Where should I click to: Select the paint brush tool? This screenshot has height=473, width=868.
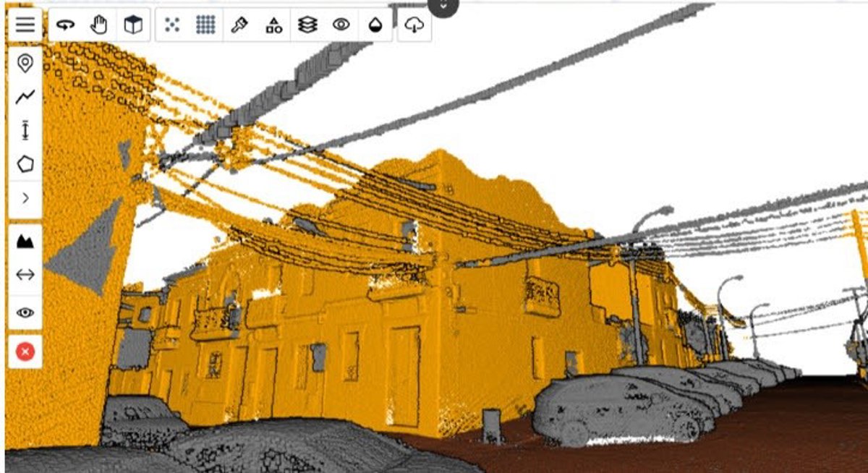point(239,25)
